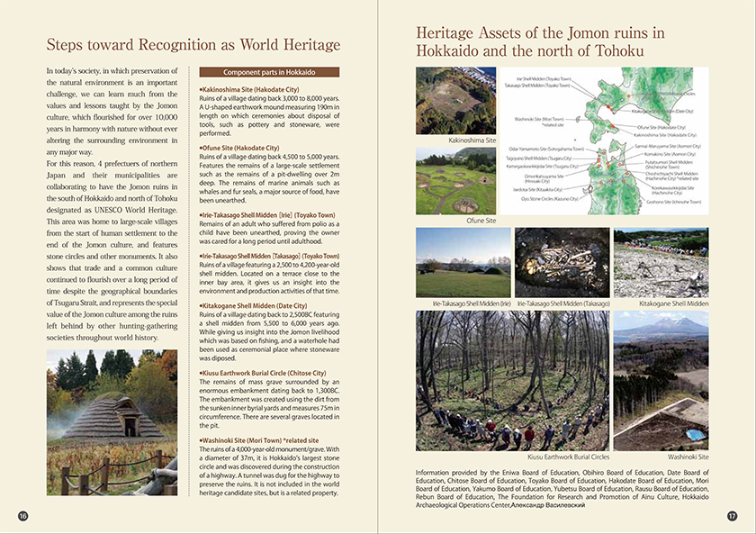Open the Kitakogane Shell Midden photo
Screen dimensions: 756x534
click(661, 262)
